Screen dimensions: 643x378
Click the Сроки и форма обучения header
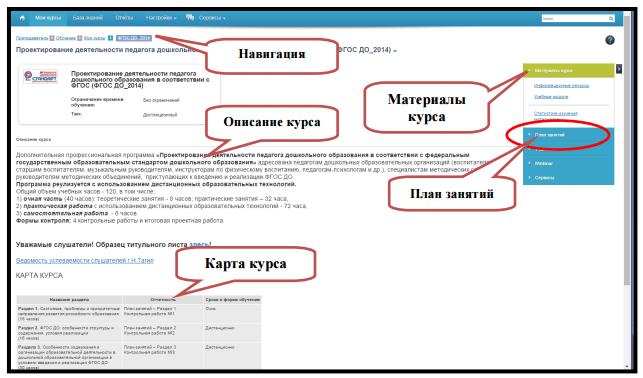233,300
